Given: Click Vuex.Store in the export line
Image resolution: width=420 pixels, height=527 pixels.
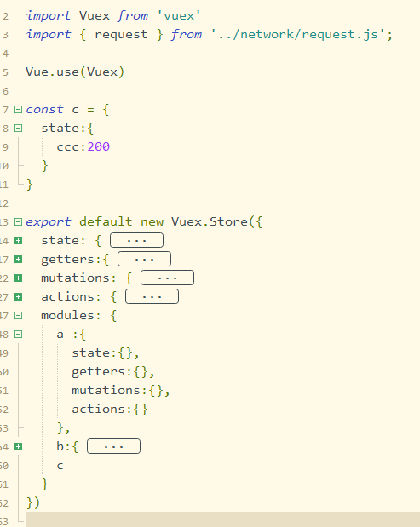Looking at the screenshot, I should [x=210, y=222].
